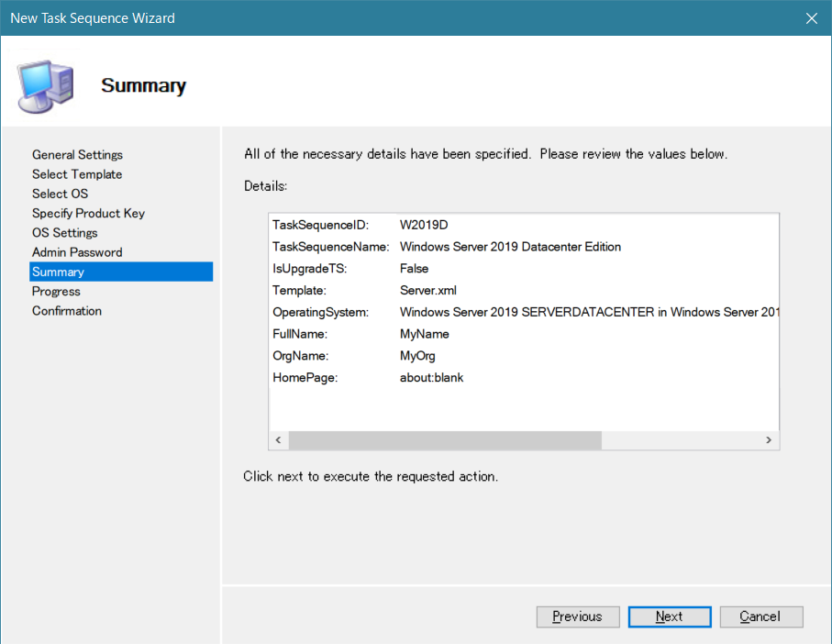This screenshot has height=644, width=832.
Task: Click the Template value Server.xml
Action: 428,290
